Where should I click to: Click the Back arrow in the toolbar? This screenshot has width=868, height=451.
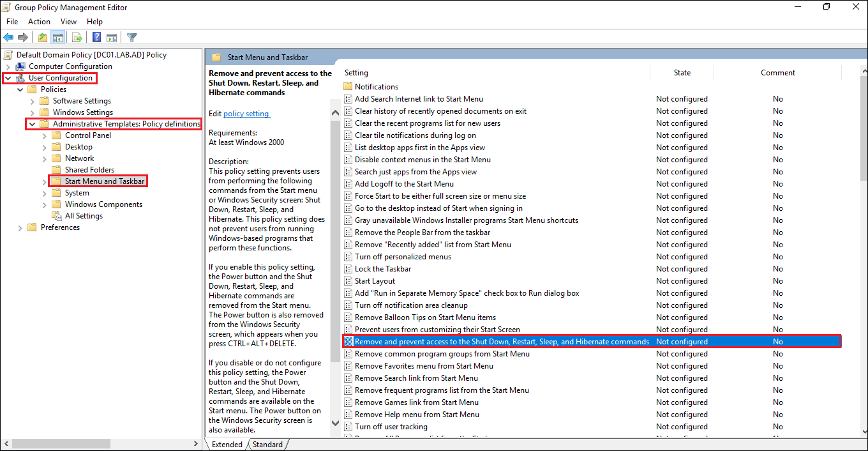9,38
